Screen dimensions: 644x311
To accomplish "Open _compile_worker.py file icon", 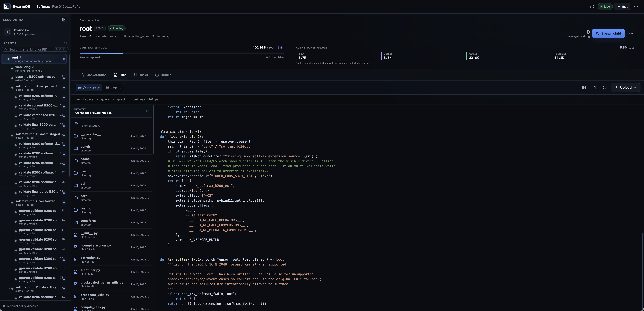I will tap(76, 247).
